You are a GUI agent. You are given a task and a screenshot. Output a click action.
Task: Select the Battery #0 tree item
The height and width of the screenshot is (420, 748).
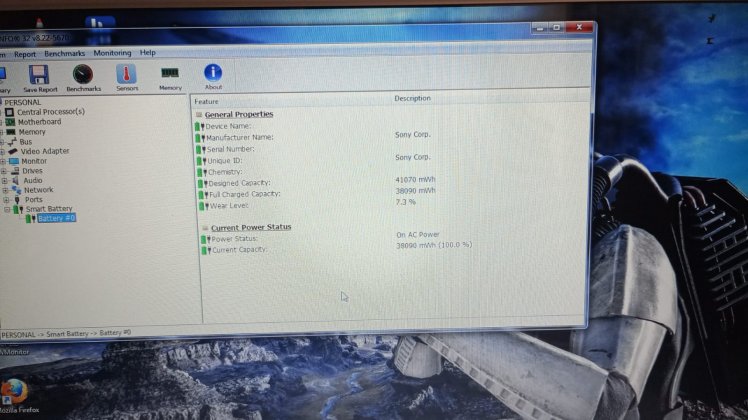point(56,218)
